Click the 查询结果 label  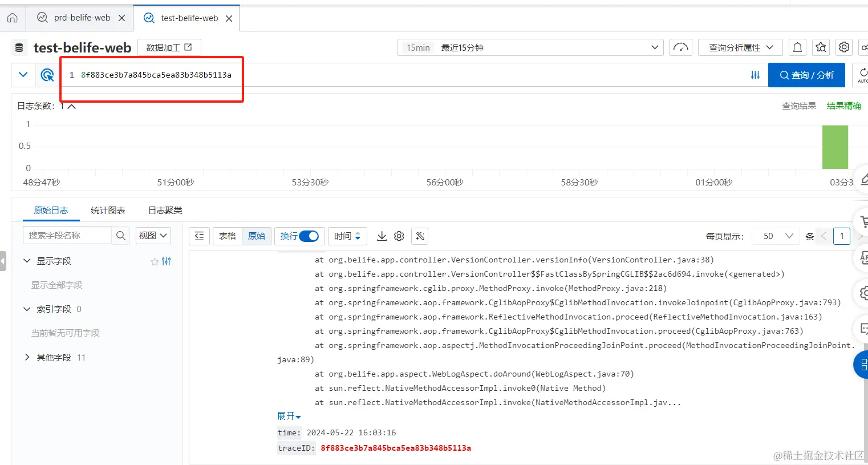[x=799, y=106]
